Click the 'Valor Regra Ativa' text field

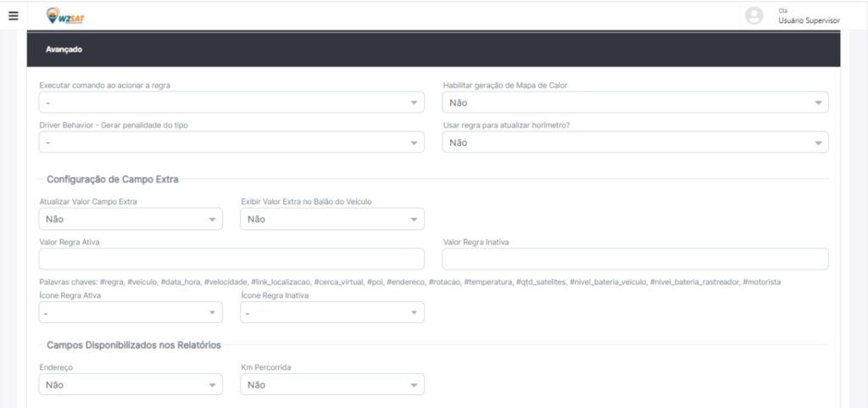click(231, 260)
